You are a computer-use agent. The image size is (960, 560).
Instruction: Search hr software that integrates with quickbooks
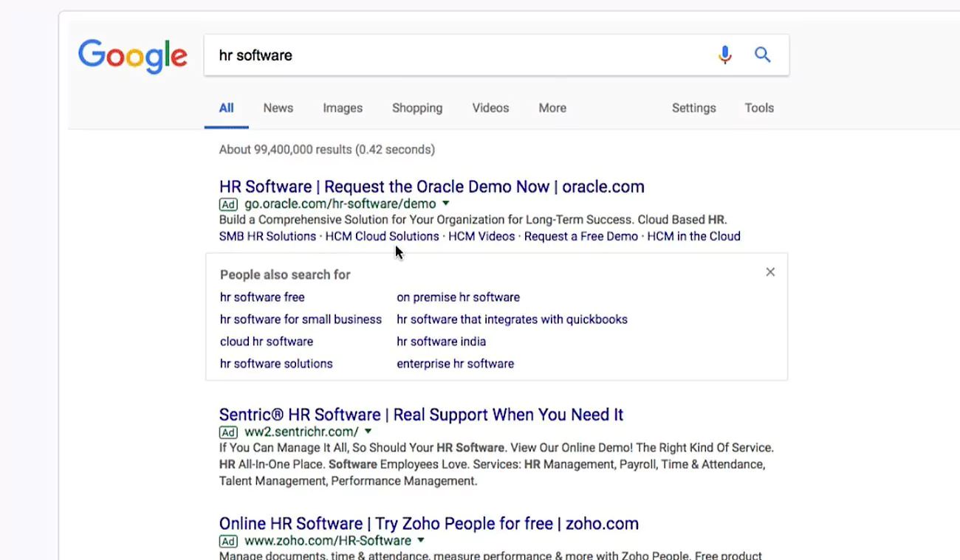tap(512, 319)
